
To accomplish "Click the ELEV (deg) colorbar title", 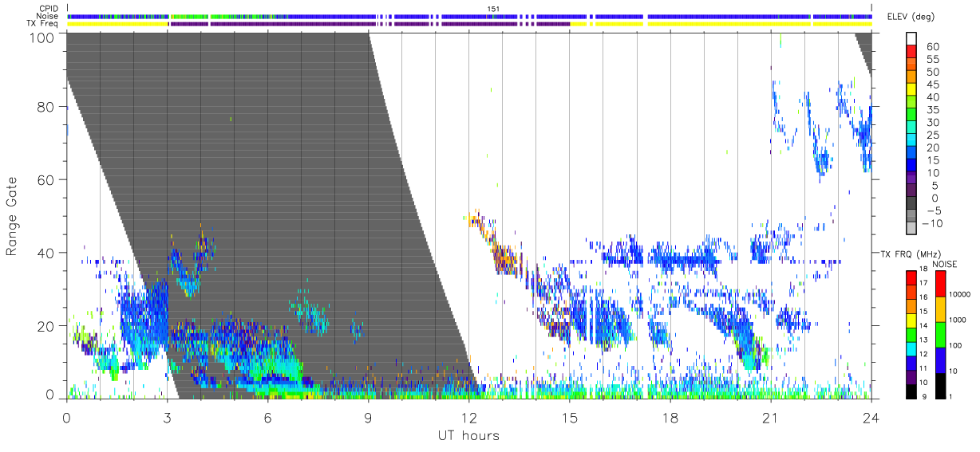I will (911, 17).
